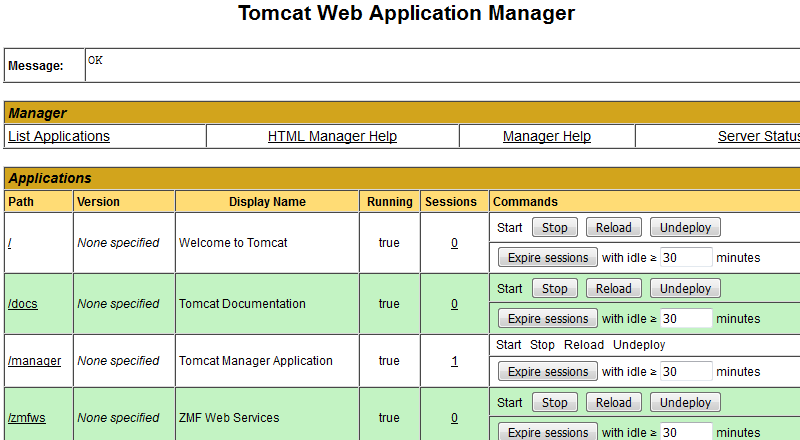The width and height of the screenshot is (800, 440).
Task: Open the /manager path link
Action: click(34, 361)
